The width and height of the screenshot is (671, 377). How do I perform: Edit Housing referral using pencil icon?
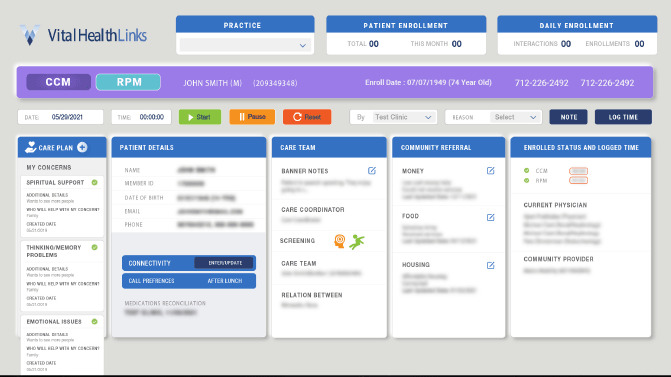(x=490, y=265)
